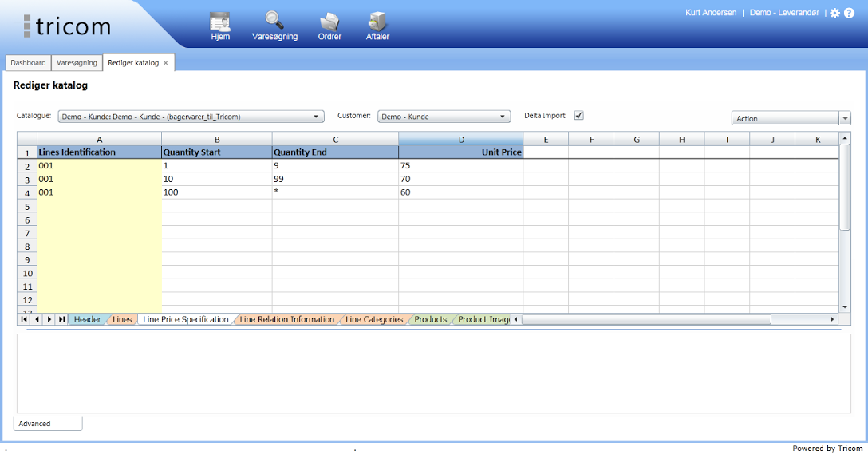
Task: Click the empty message text area
Action: pyautogui.click(x=433, y=374)
